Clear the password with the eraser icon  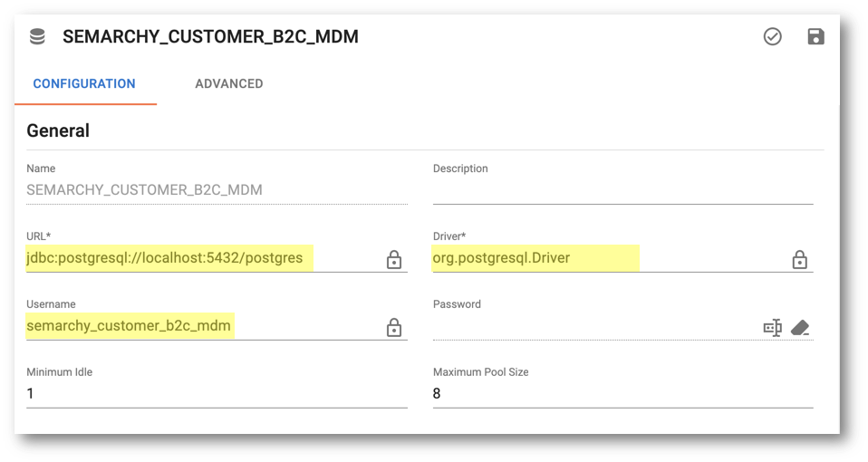[800, 328]
